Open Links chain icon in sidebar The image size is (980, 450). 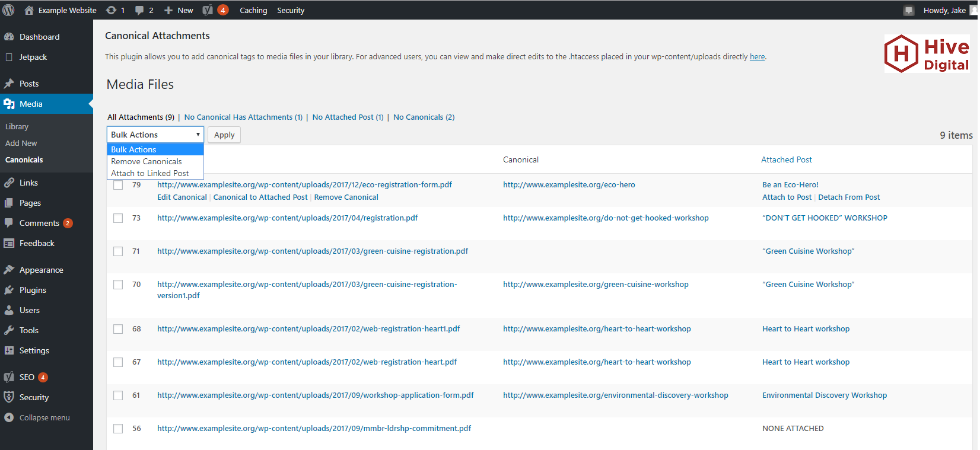pyautogui.click(x=9, y=183)
